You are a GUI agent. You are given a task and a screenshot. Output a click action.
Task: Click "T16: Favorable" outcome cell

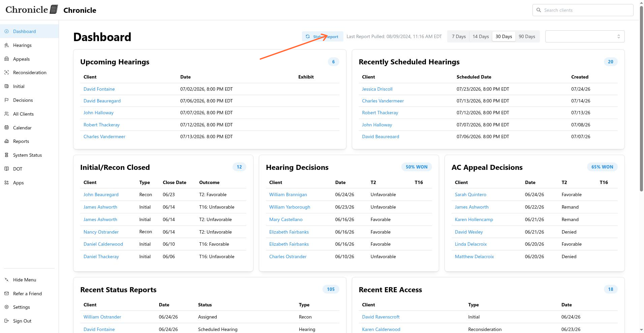tap(214, 244)
